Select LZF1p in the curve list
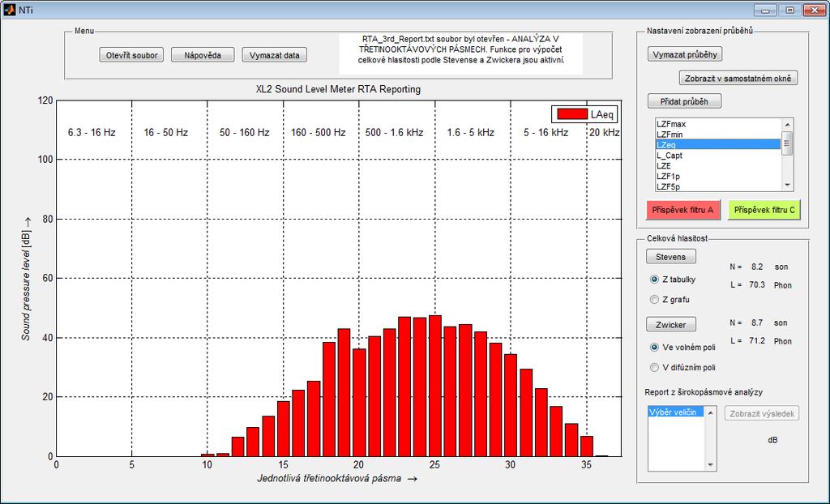The width and height of the screenshot is (830, 504). pos(718,176)
